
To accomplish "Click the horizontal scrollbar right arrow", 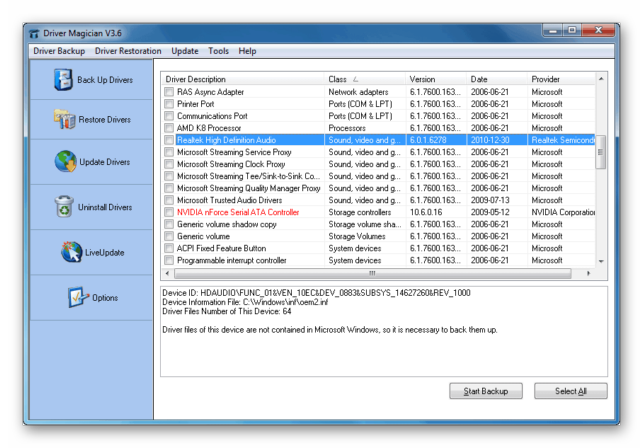I will [589, 273].
